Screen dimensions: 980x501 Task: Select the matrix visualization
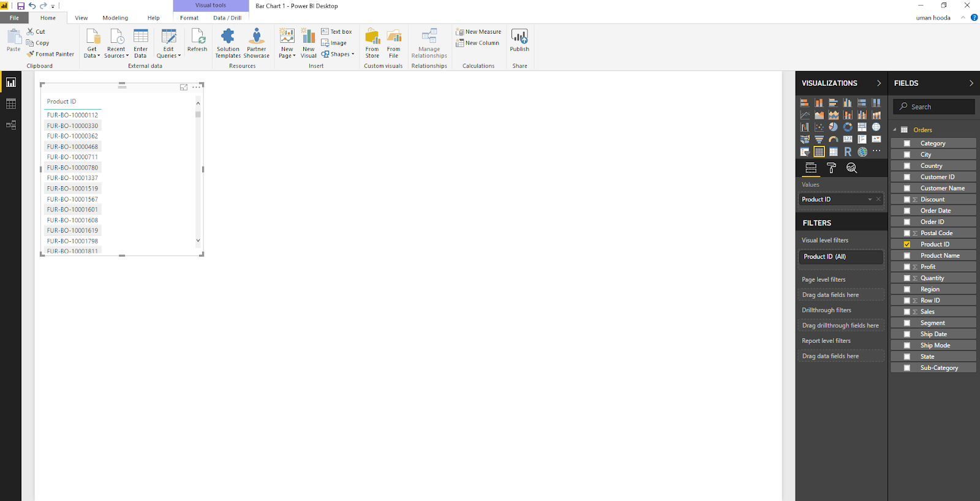tap(834, 152)
